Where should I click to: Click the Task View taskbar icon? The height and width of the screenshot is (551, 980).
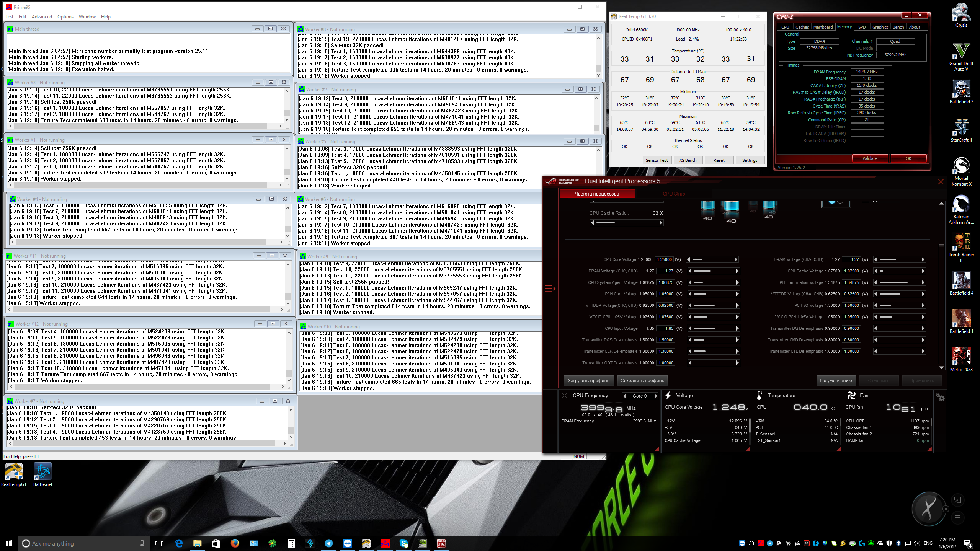click(159, 543)
